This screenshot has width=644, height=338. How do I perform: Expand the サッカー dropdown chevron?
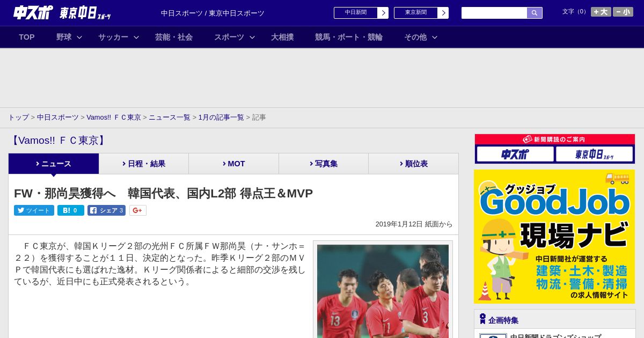[136, 38]
